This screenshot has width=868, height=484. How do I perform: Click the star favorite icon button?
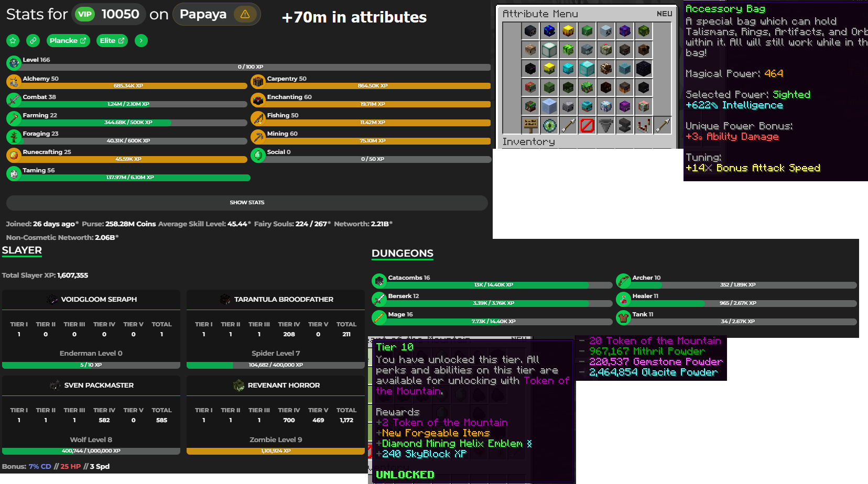click(13, 40)
